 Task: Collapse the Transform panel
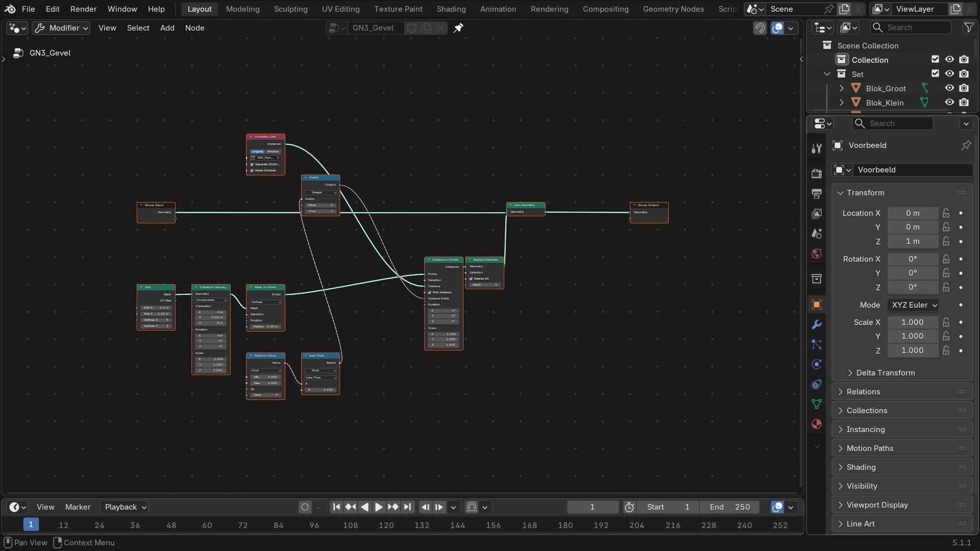click(x=840, y=193)
